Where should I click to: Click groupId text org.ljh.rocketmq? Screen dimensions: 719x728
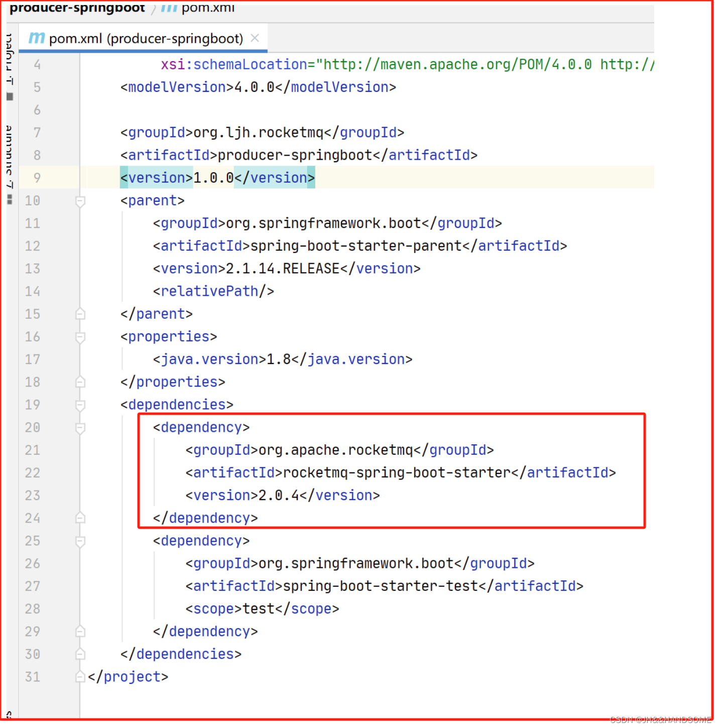tap(259, 133)
